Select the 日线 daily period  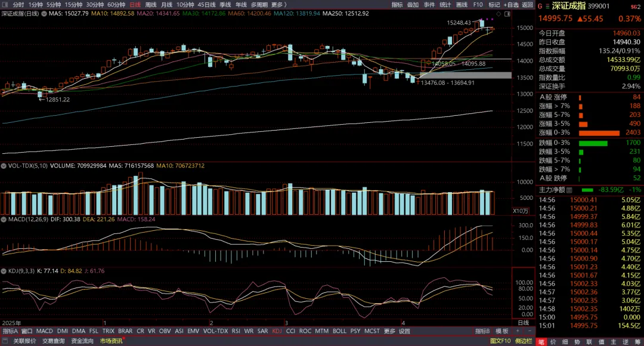coord(135,5)
